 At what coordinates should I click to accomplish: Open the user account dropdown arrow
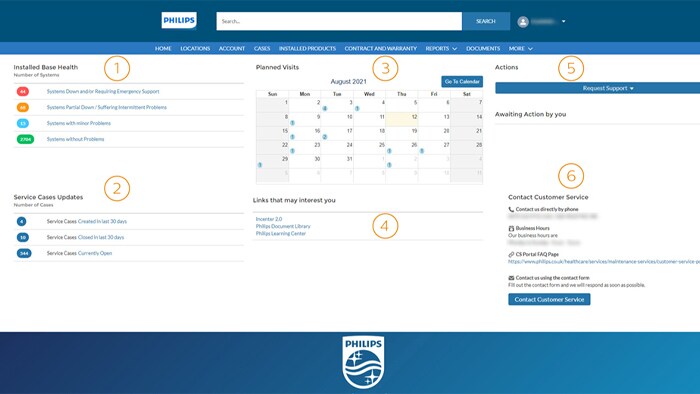pos(563,21)
